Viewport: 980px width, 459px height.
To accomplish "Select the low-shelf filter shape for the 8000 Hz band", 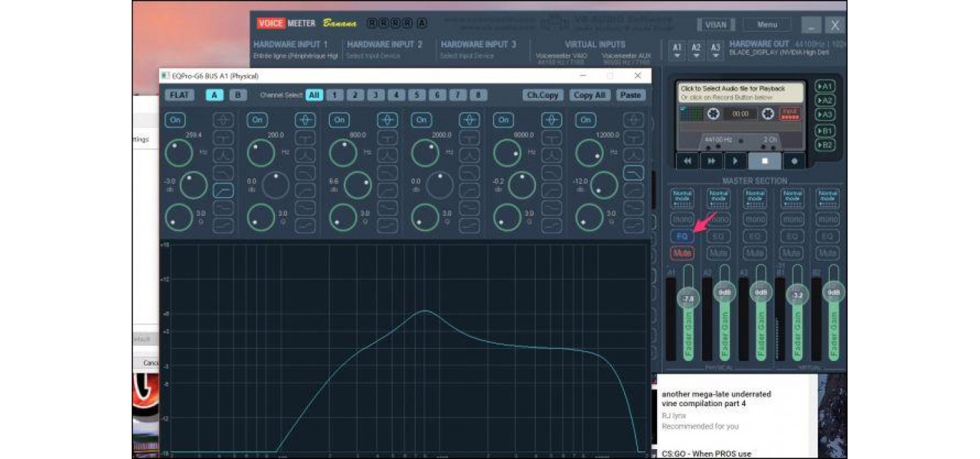I will (x=551, y=208).
